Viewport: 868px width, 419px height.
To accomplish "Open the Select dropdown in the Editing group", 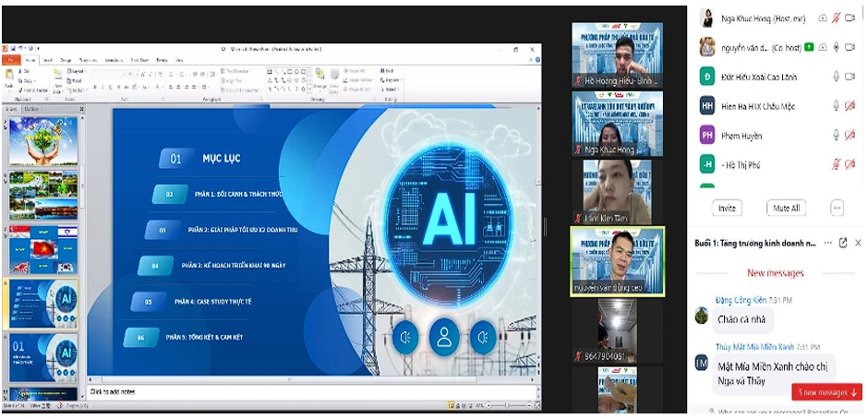I will click(x=392, y=89).
